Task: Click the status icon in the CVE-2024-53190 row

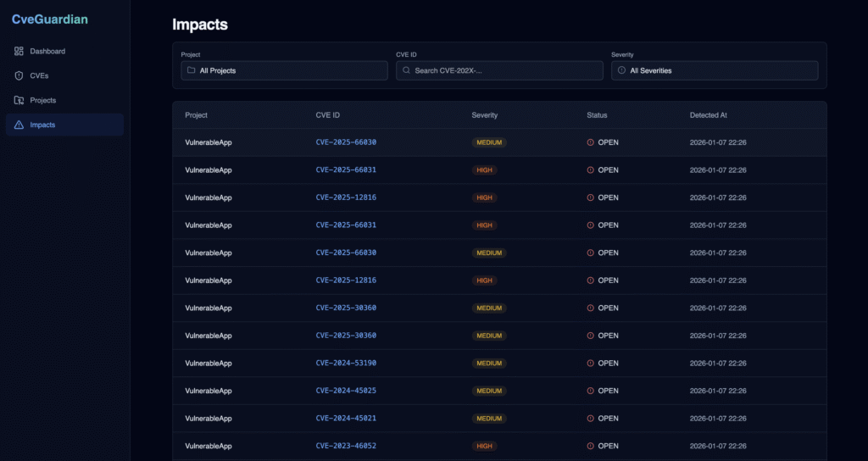Action: (x=590, y=363)
